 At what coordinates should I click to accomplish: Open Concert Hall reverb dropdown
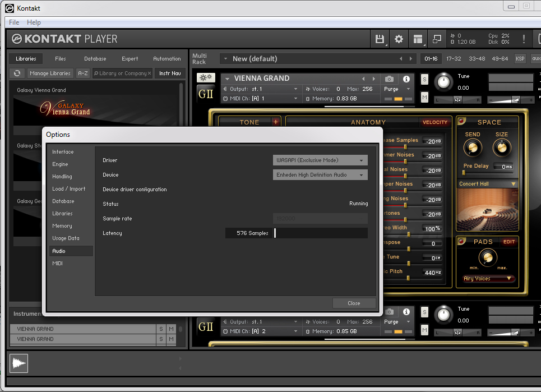(x=487, y=184)
